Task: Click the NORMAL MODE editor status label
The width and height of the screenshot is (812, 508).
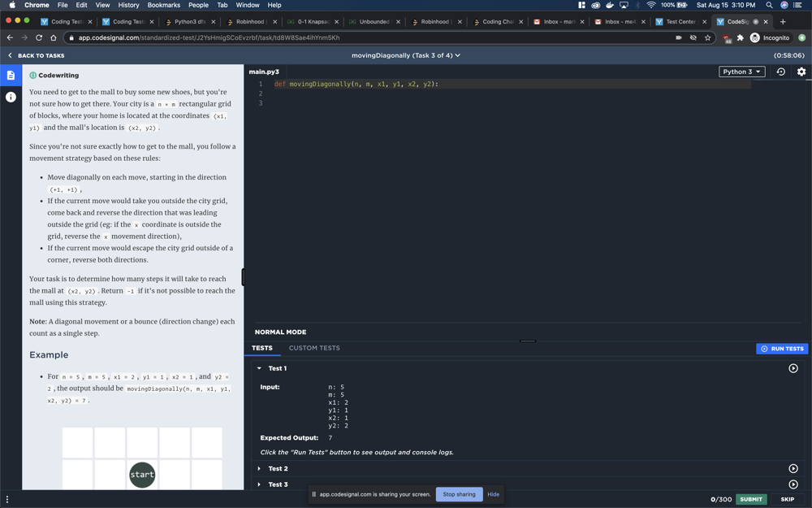Action: click(280, 332)
